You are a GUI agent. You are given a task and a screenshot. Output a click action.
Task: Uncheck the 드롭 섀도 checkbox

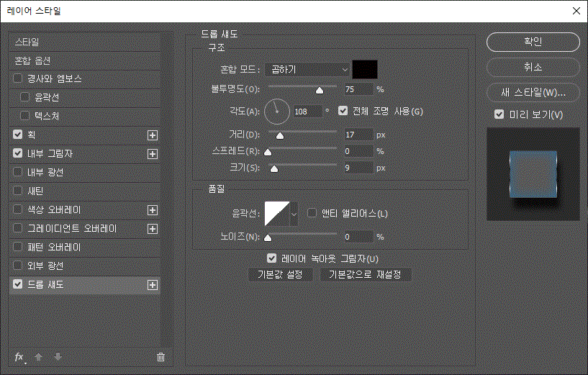tap(17, 284)
